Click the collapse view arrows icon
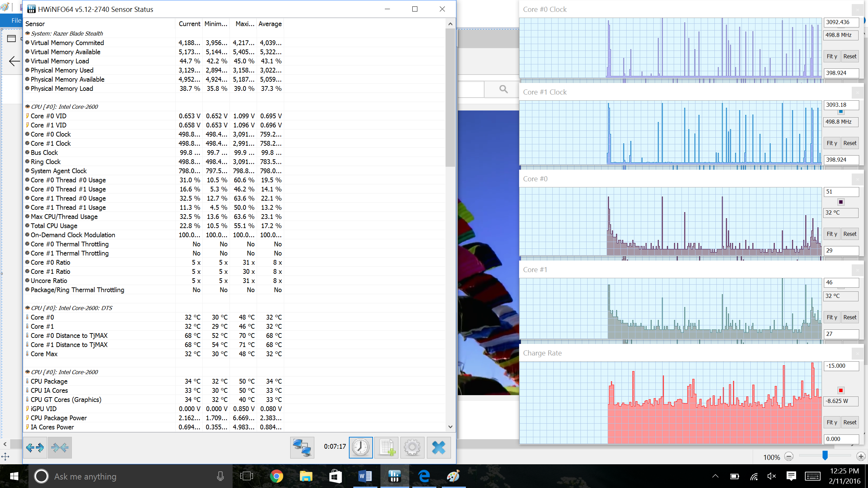 tap(60, 448)
